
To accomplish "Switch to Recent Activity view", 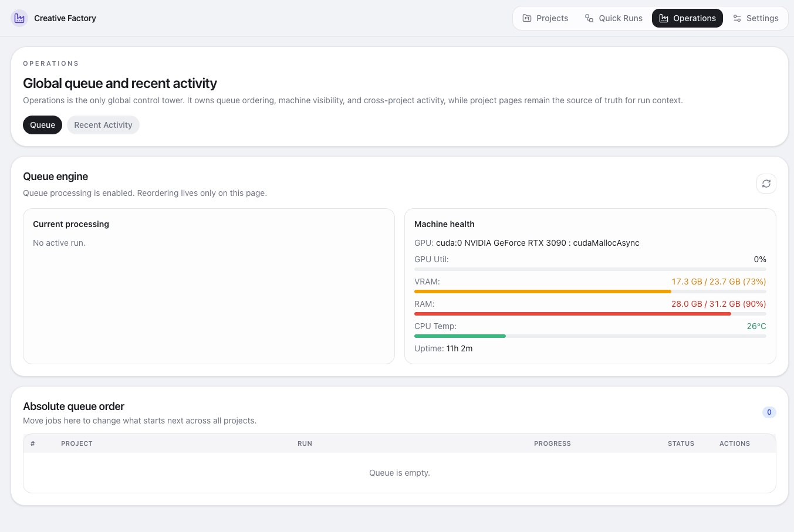I will pyautogui.click(x=103, y=125).
